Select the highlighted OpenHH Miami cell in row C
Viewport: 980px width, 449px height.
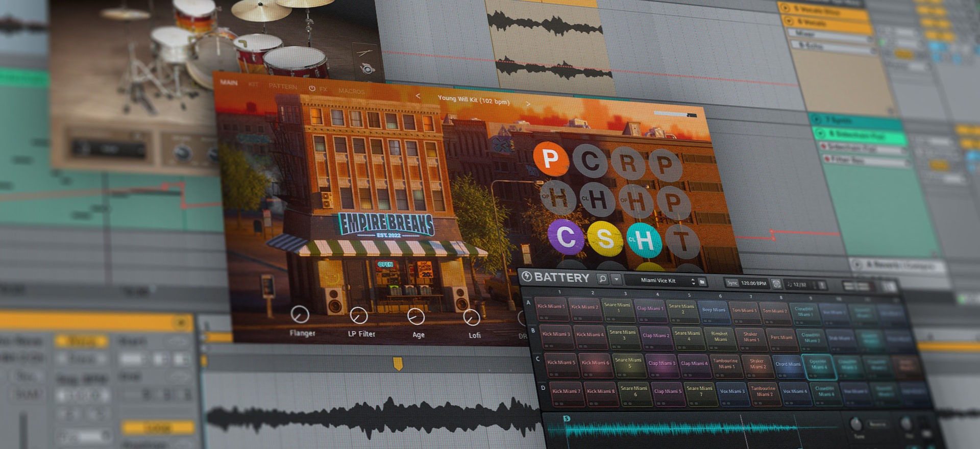click(819, 367)
